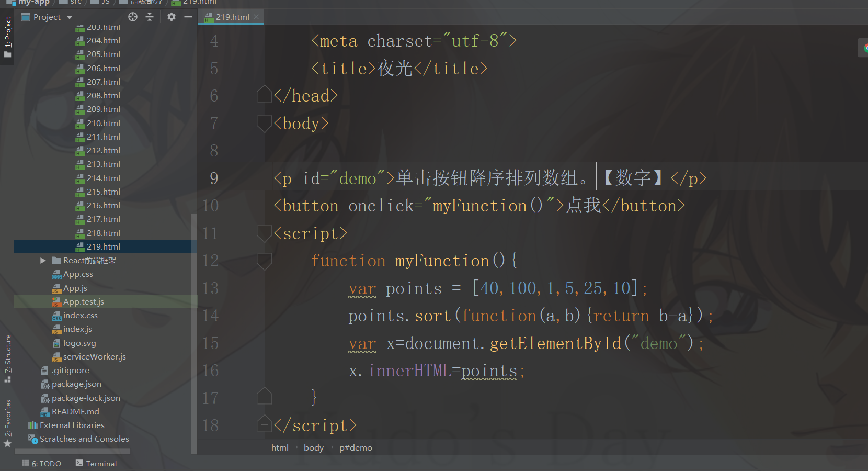
Task: Open App.test.js file
Action: [x=78, y=302]
